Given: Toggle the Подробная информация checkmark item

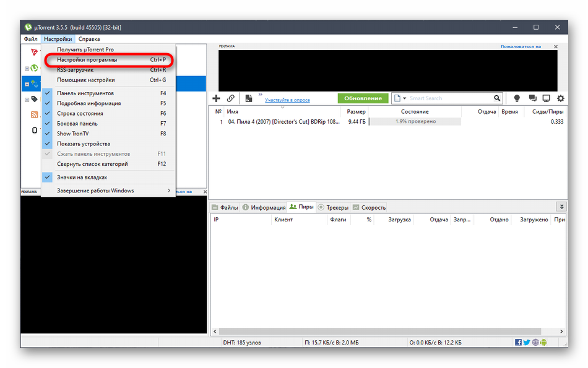Looking at the screenshot, I should [x=108, y=103].
